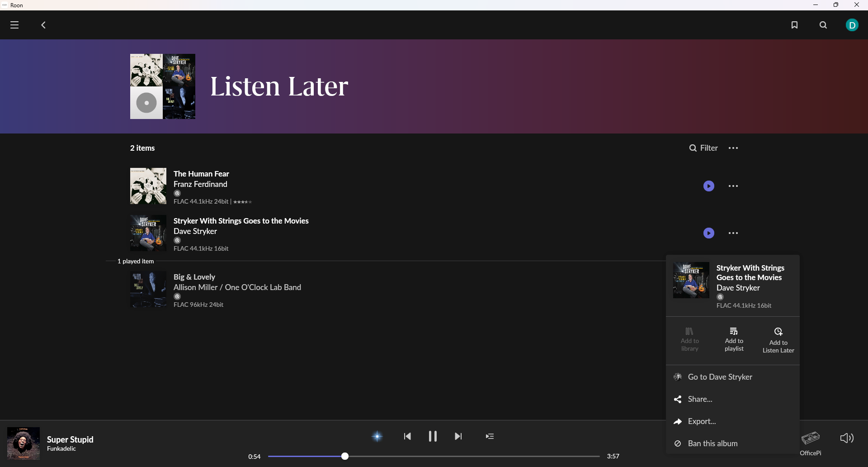The width and height of the screenshot is (868, 467).
Task: Click the Listen Later collage artwork
Action: [163, 86]
